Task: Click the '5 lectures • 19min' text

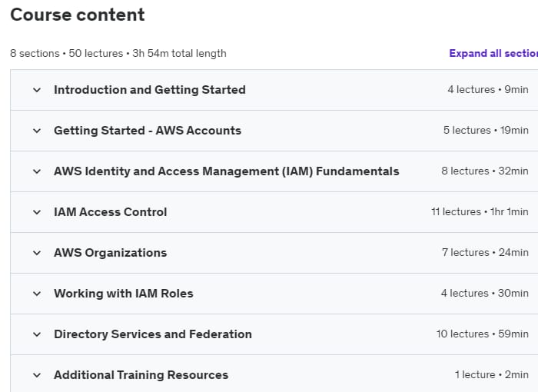Action: tap(486, 131)
